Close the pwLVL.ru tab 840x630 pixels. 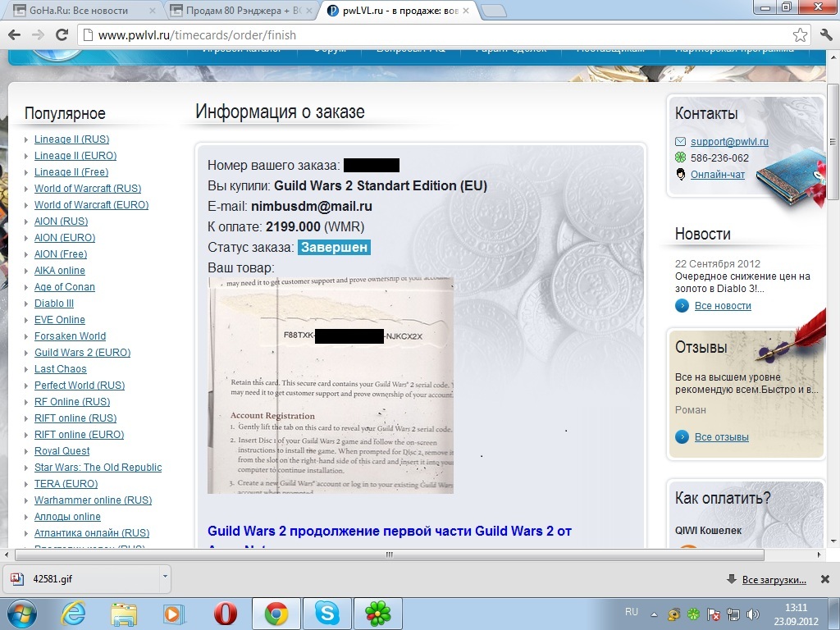click(x=466, y=11)
